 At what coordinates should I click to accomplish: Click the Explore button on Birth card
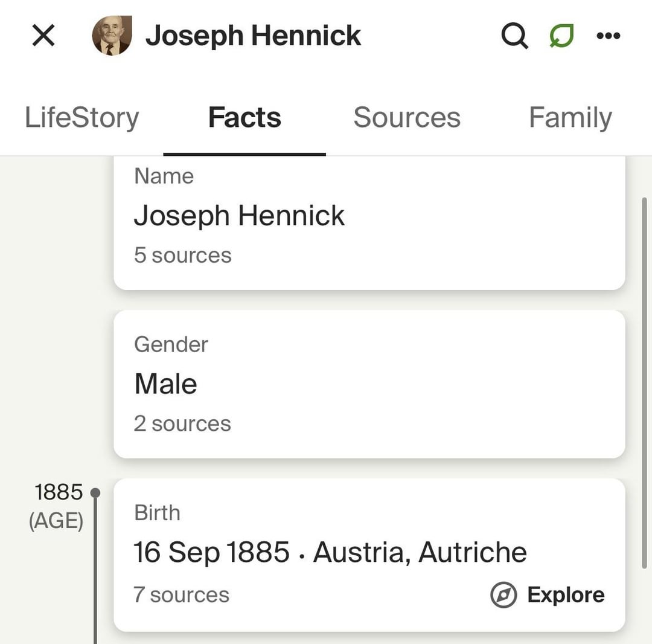click(547, 595)
